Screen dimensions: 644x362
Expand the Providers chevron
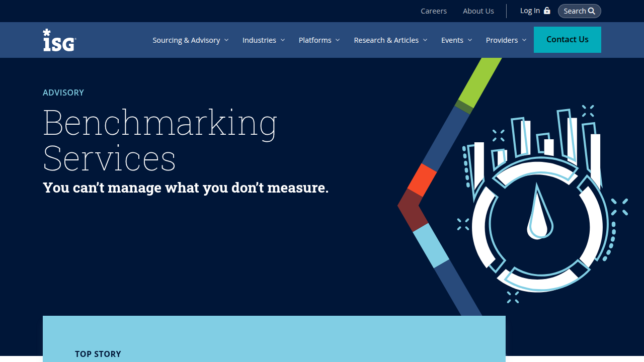524,40
